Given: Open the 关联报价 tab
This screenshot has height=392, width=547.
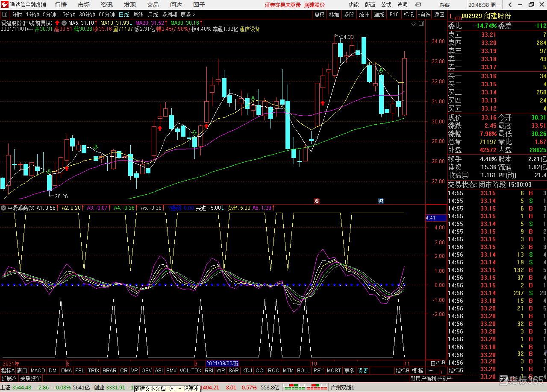Looking at the screenshot, I should tap(31, 378).
